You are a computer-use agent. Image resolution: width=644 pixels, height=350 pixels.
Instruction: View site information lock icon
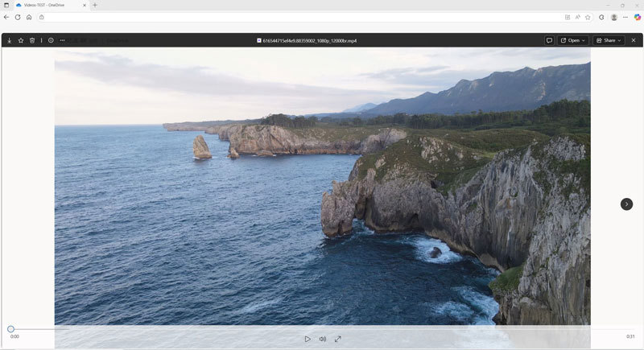[x=42, y=17]
